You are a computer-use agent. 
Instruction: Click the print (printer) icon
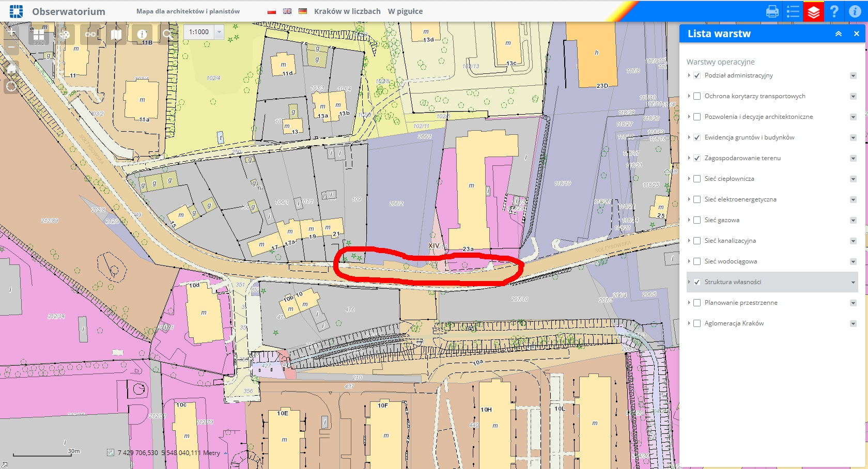click(x=772, y=11)
